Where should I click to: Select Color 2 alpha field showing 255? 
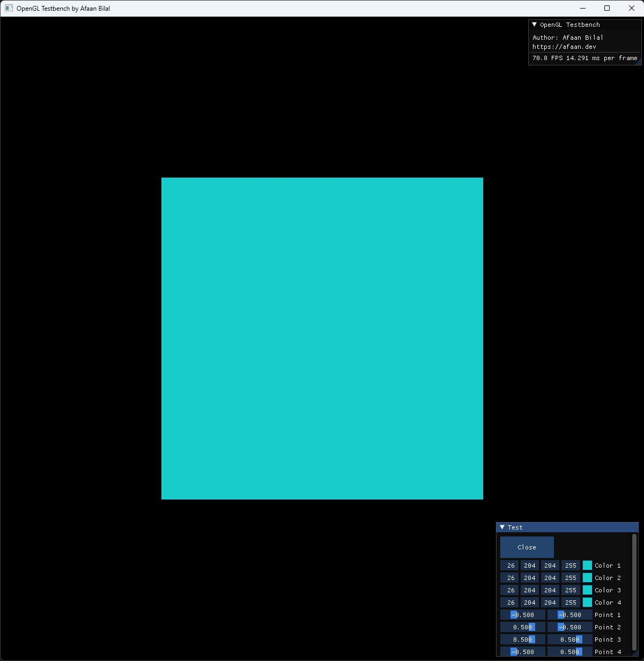point(571,578)
